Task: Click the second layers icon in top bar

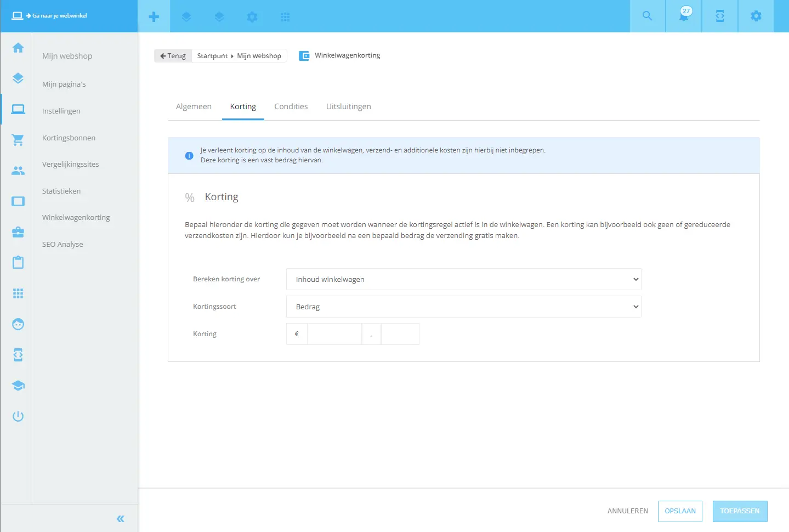Action: point(219,17)
